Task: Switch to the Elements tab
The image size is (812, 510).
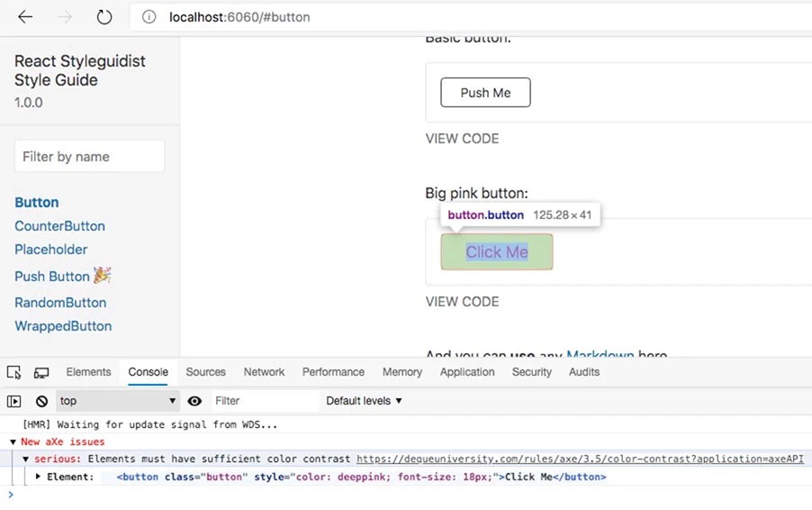Action: [x=88, y=371]
